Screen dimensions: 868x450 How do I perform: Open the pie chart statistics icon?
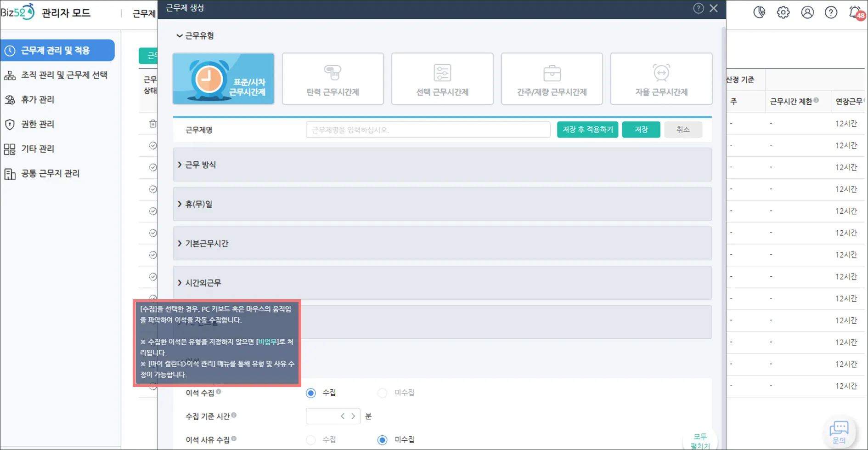click(x=759, y=12)
